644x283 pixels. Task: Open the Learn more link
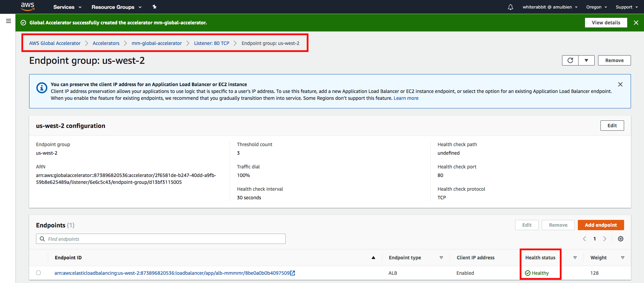(406, 98)
